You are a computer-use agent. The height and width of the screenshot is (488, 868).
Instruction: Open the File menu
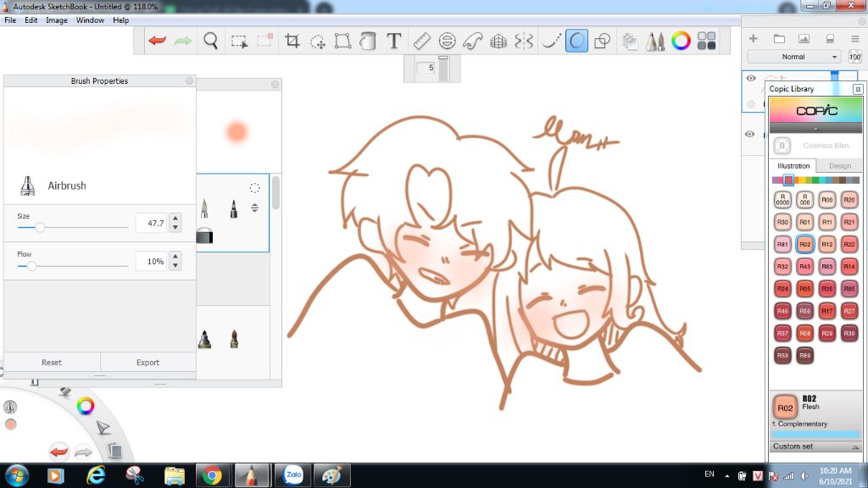pos(10,20)
